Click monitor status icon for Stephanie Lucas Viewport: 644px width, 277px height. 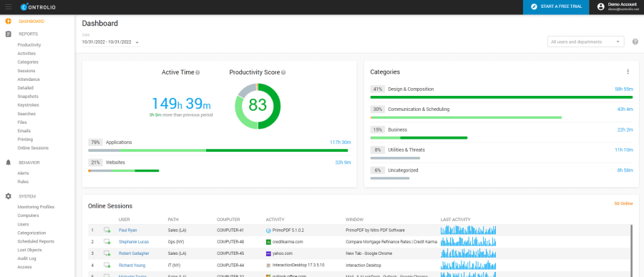coord(107,242)
